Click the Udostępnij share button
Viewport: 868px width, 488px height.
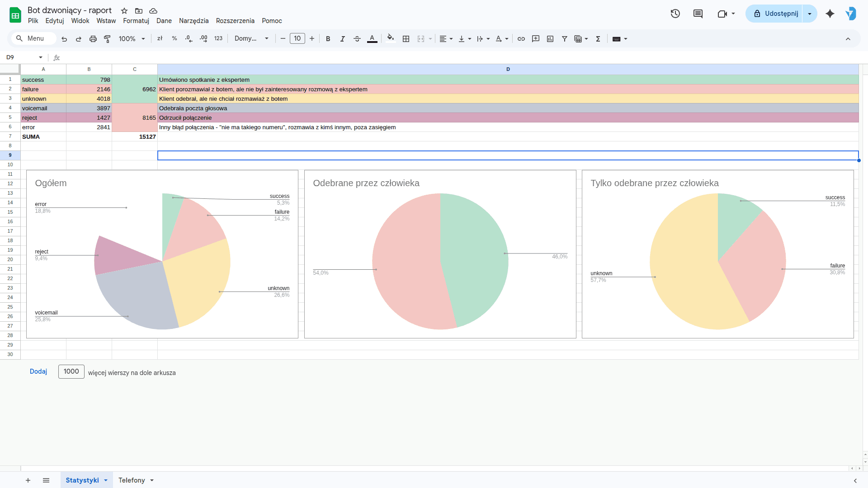(776, 14)
